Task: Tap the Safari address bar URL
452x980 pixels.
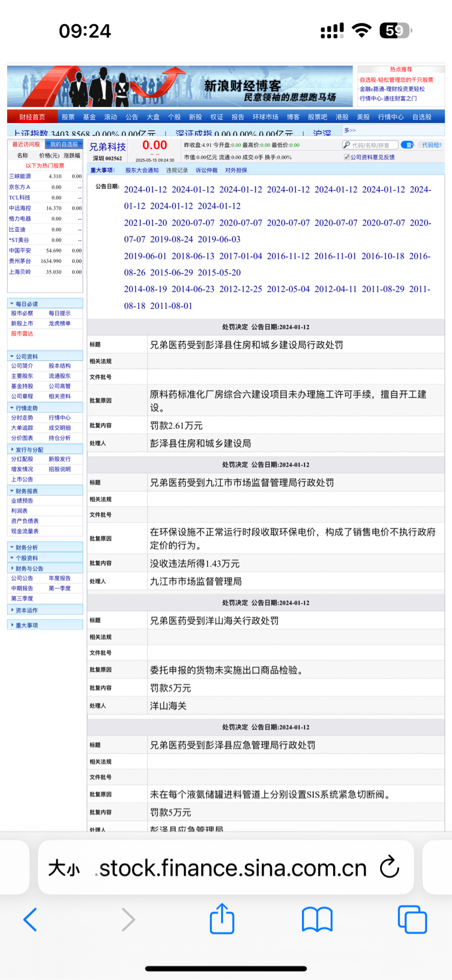Action: [232, 868]
